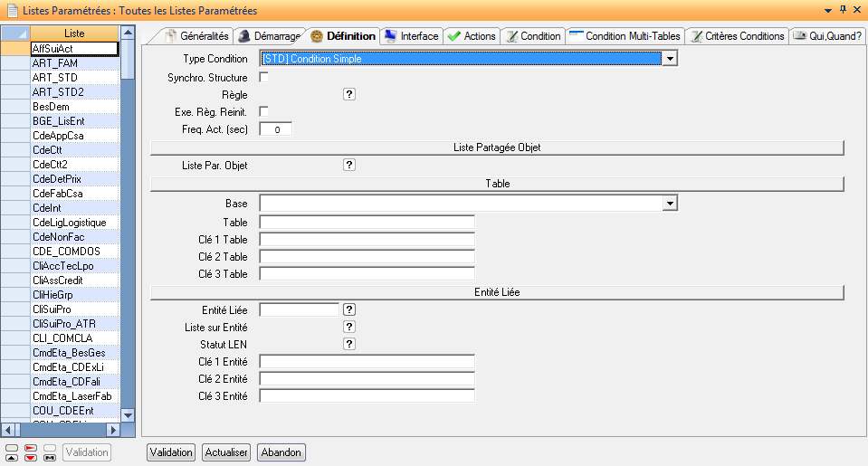Click the help icon for Statut LEN
Viewport: 868px width, 466px height.
pyautogui.click(x=349, y=344)
